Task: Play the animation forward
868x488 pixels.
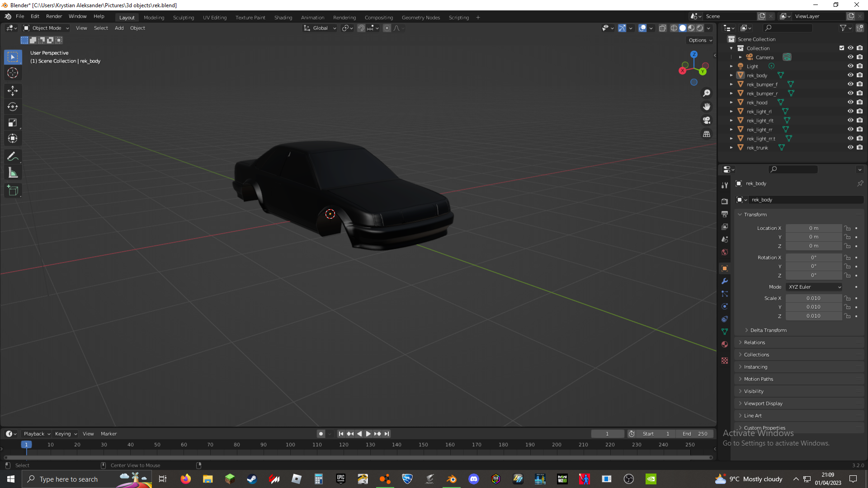Action: point(368,434)
